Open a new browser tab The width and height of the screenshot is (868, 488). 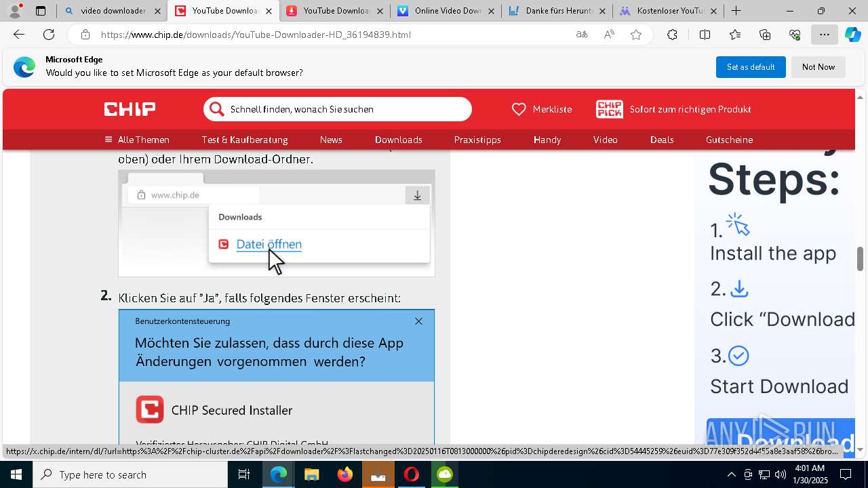click(x=736, y=11)
